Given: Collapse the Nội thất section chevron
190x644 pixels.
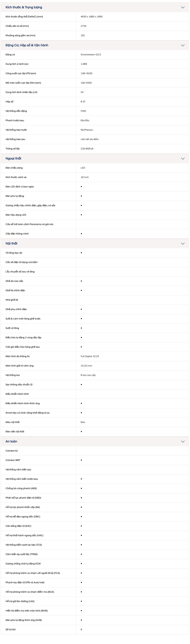Looking at the screenshot, I should pyautogui.click(x=183, y=244).
